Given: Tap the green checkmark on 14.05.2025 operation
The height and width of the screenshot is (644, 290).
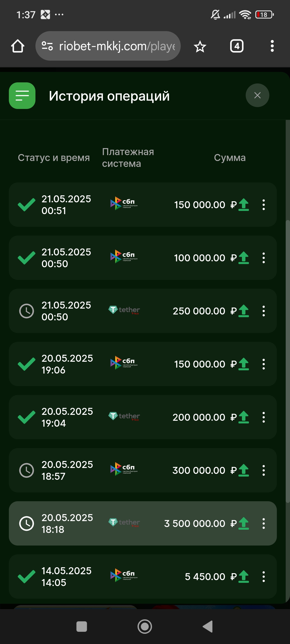Looking at the screenshot, I should 26,577.
